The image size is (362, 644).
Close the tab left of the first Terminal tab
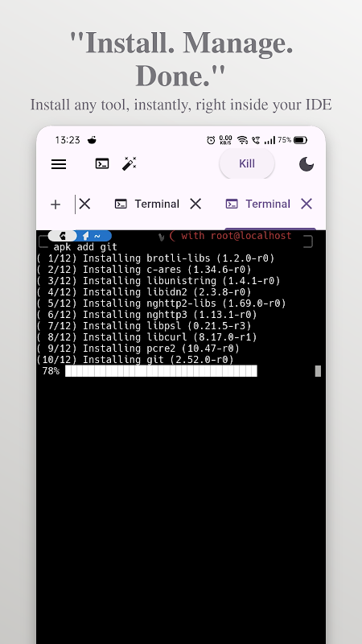[x=84, y=204]
